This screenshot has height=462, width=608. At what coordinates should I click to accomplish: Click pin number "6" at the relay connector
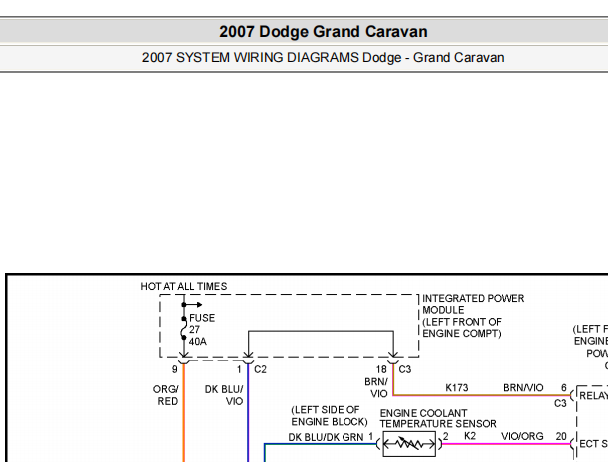564,388
